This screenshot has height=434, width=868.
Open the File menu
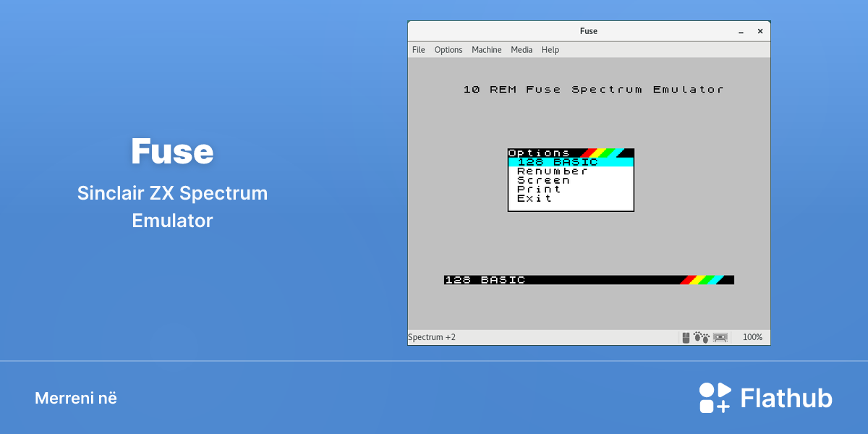point(419,50)
